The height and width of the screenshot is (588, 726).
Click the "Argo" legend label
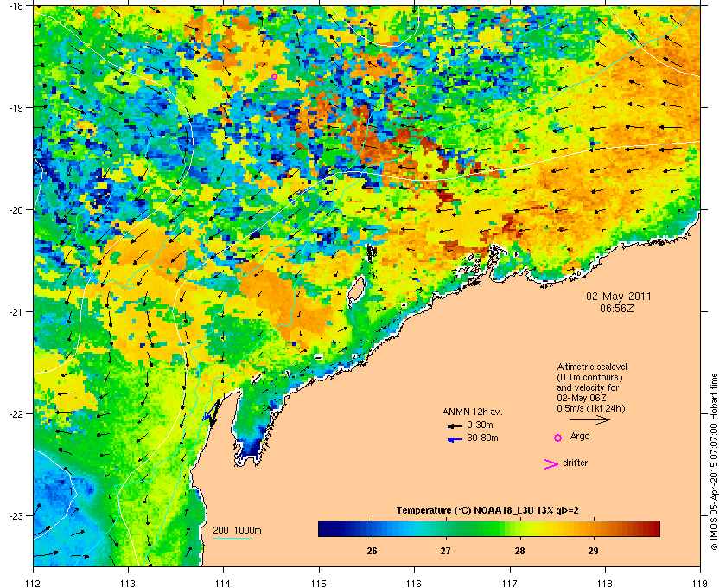(580, 436)
